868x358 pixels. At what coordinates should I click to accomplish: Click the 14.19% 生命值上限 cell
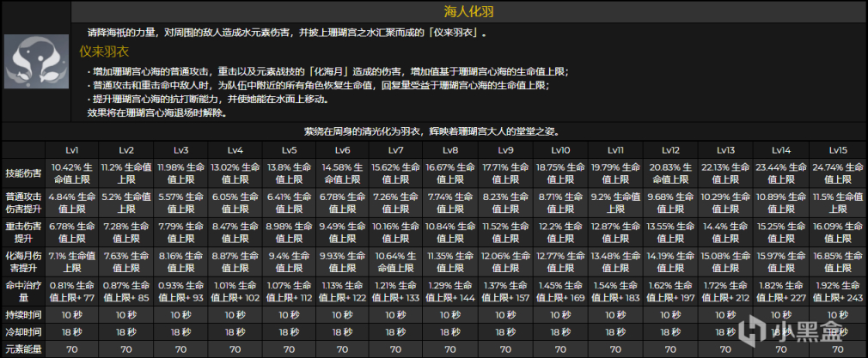point(671,262)
